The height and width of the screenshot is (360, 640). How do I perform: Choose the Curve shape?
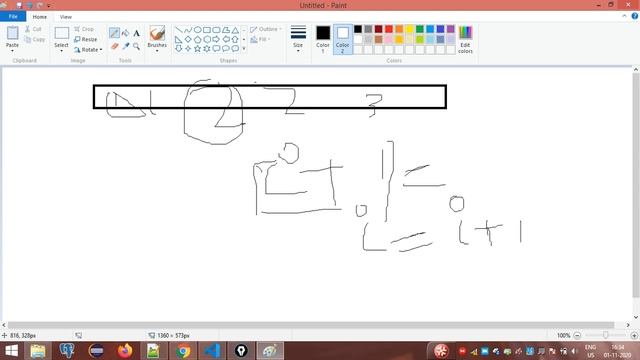(x=188, y=30)
